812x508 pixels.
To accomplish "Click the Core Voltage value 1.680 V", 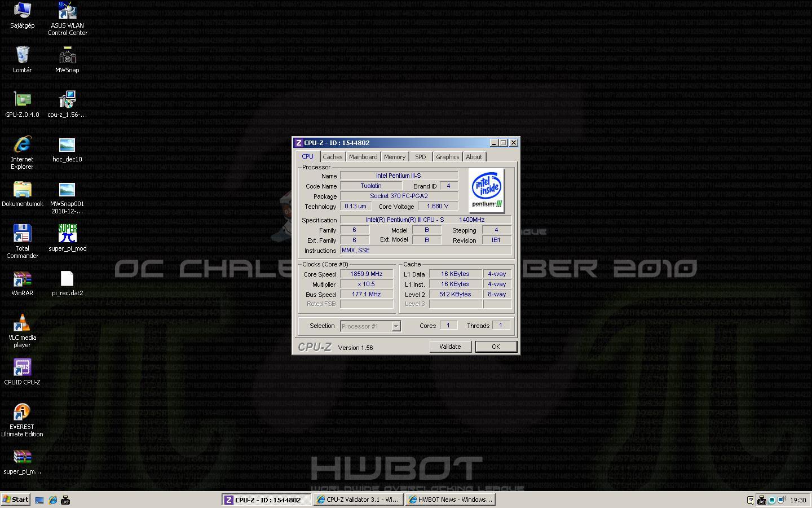I will pos(438,206).
